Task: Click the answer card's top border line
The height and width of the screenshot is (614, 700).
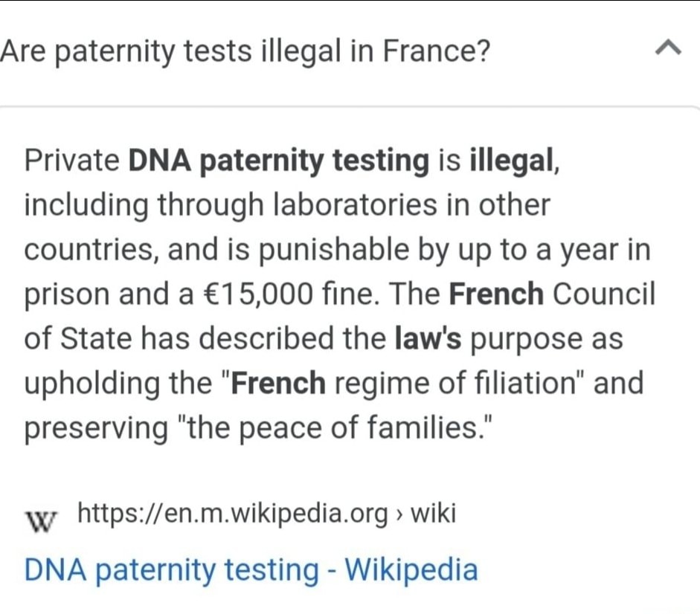Action: pyautogui.click(x=350, y=107)
